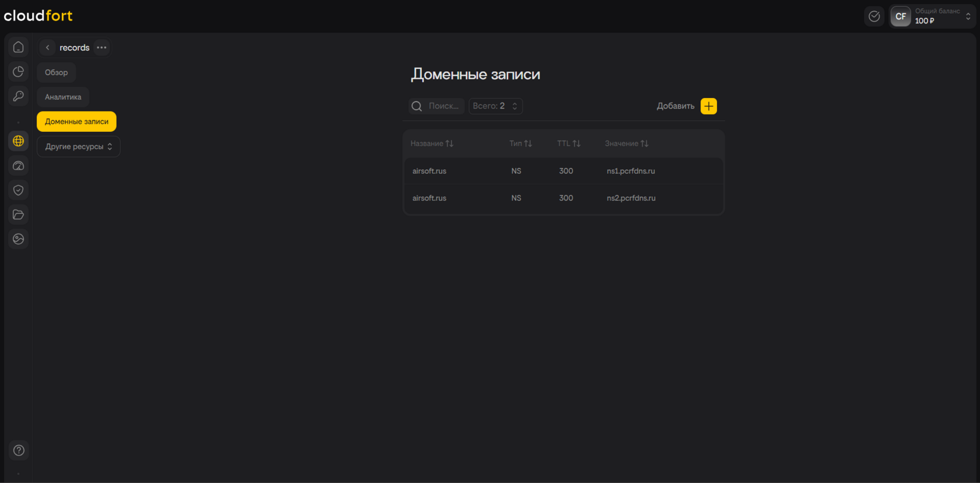Select the ns1.pcrfdns.ru record value
This screenshot has width=980, height=483.
[x=631, y=171]
